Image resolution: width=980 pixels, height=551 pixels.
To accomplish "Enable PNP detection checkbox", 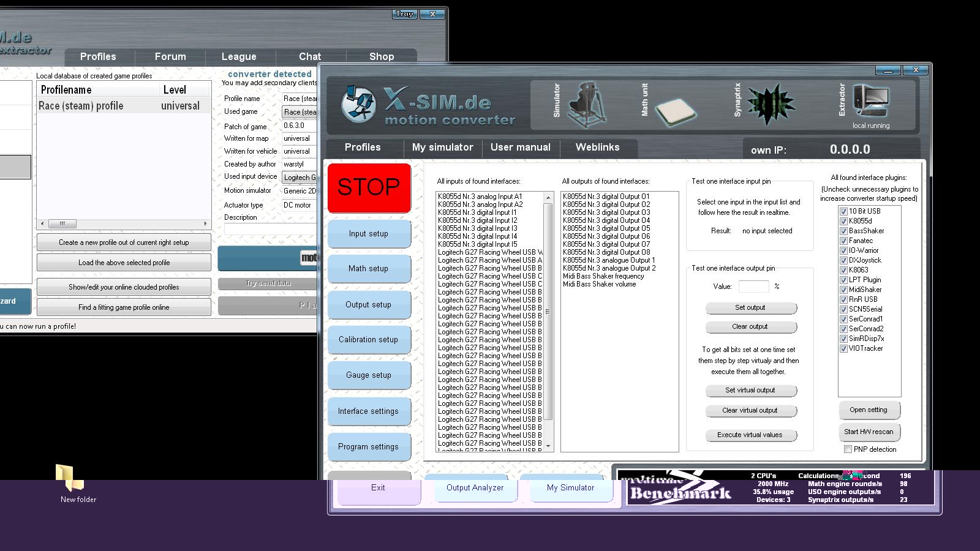I will (848, 449).
